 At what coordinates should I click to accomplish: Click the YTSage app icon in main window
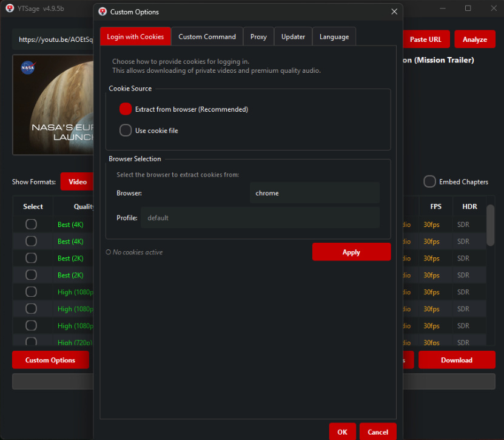(x=10, y=8)
